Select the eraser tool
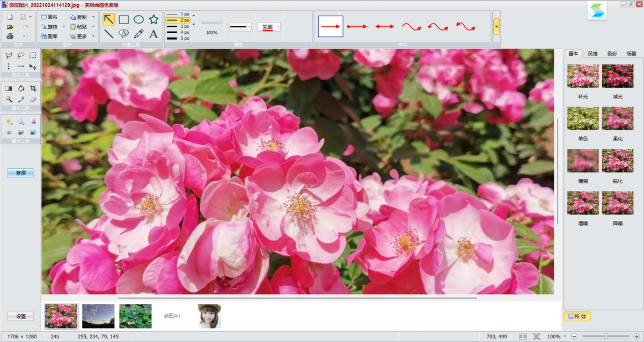Screen dimensions: 644x342 point(33,100)
